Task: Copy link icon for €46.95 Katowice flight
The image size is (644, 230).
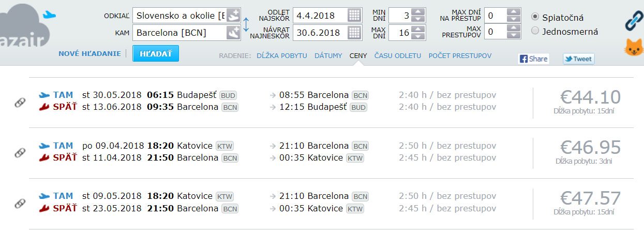Action: 20,152
